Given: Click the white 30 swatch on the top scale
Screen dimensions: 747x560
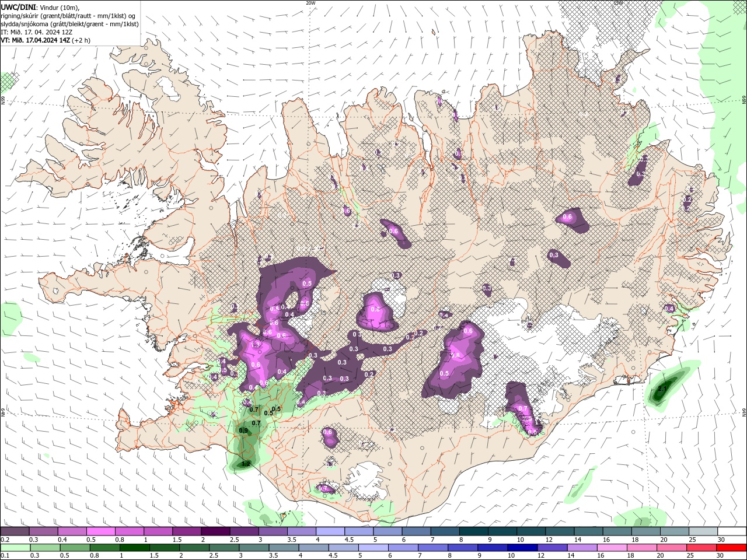Looking at the screenshot, I should pos(732,531).
